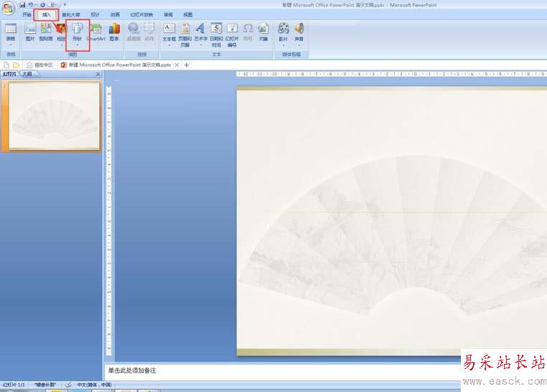The width and height of the screenshot is (547, 392).
Task: Click the 幻灯片 1/1 status bar indicator
Action: coord(14,385)
